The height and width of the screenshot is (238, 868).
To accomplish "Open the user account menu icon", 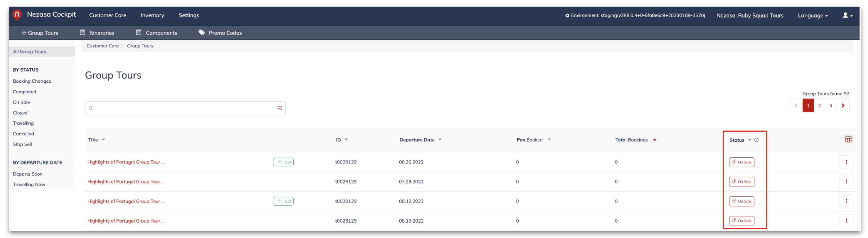I will (847, 15).
